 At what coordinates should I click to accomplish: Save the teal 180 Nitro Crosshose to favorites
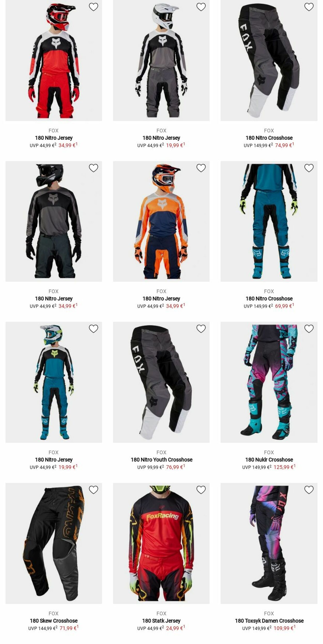309,168
